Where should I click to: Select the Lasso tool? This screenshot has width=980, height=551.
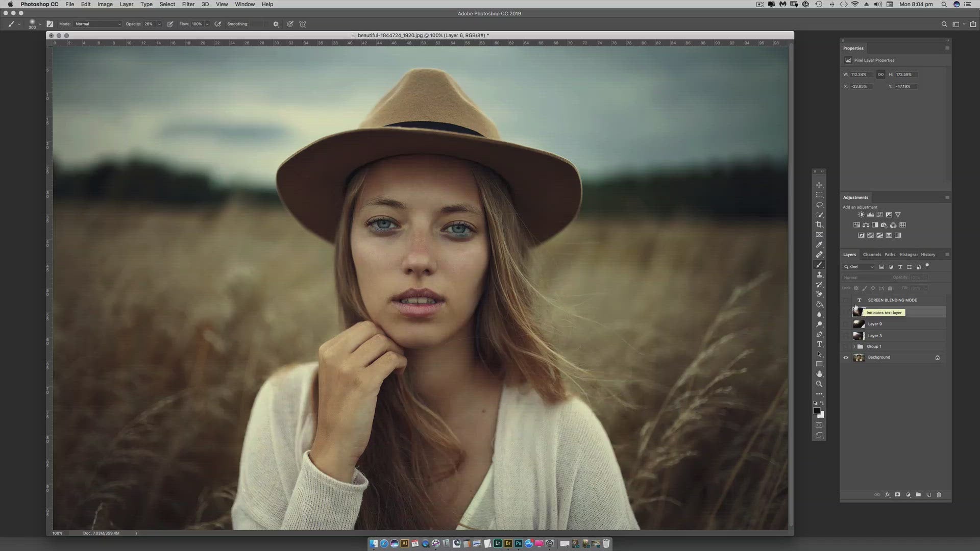(x=819, y=205)
